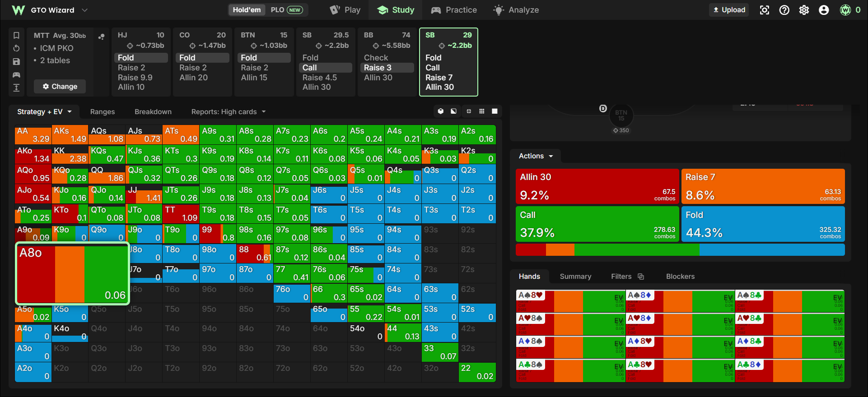Switch game type to PLO

pyautogui.click(x=287, y=10)
